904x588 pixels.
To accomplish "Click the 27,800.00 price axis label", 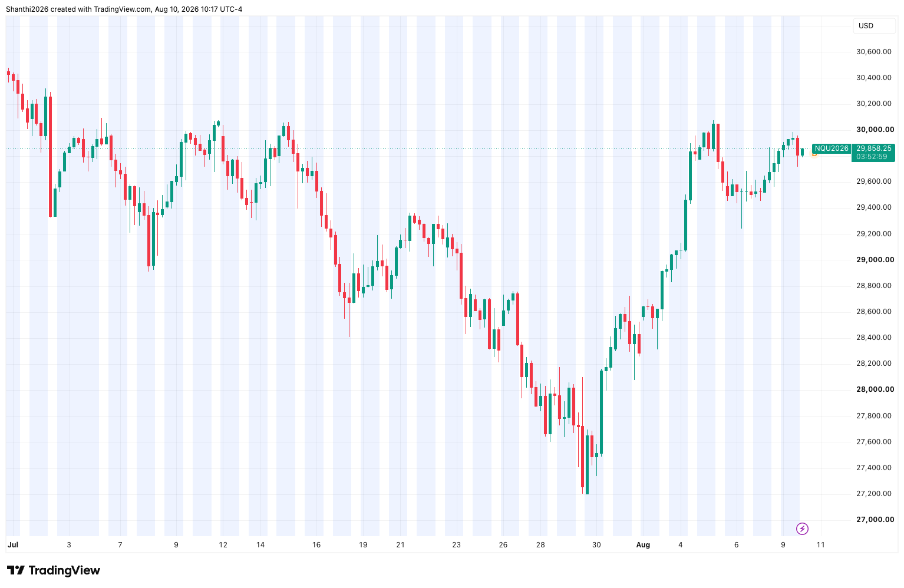I will tap(874, 416).
